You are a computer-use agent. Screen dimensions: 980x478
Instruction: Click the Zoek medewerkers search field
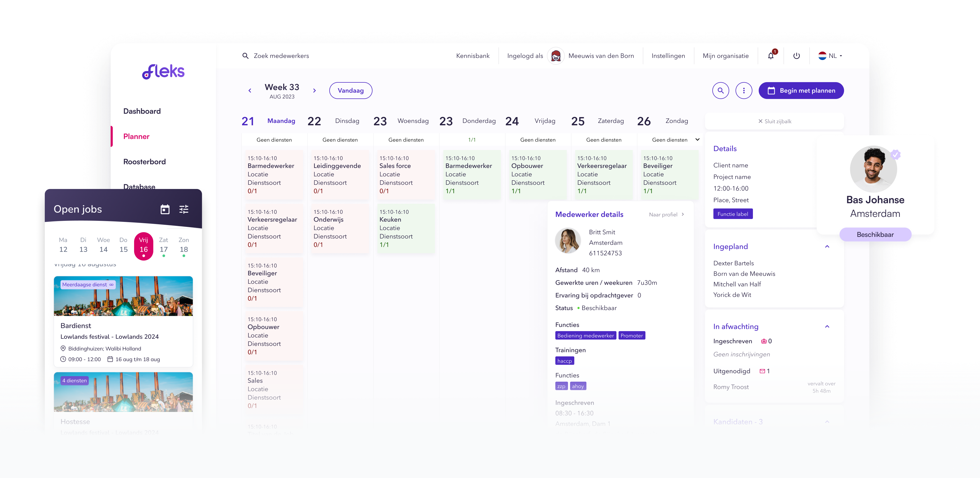(x=281, y=56)
